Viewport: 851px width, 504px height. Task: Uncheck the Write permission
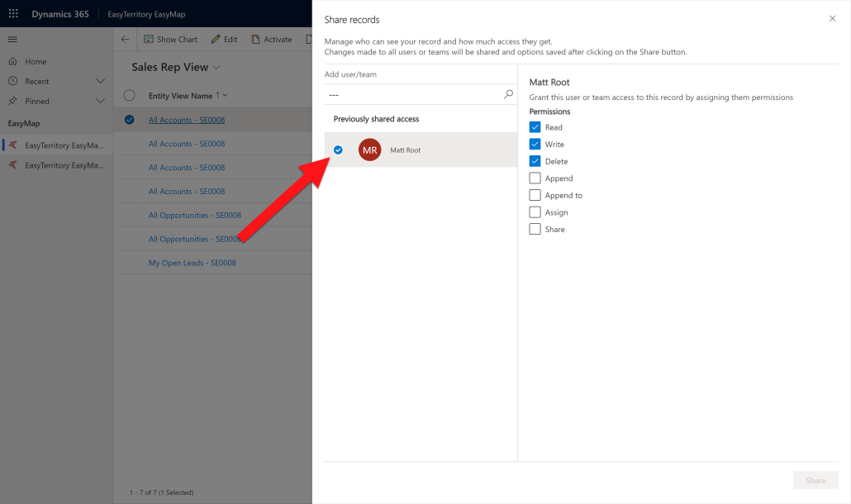click(x=536, y=144)
